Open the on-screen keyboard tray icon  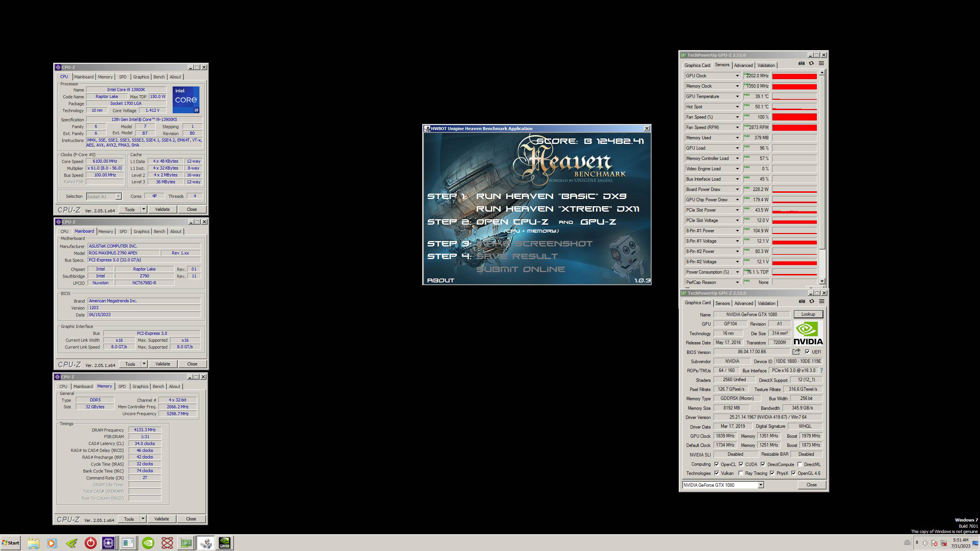tap(907, 542)
